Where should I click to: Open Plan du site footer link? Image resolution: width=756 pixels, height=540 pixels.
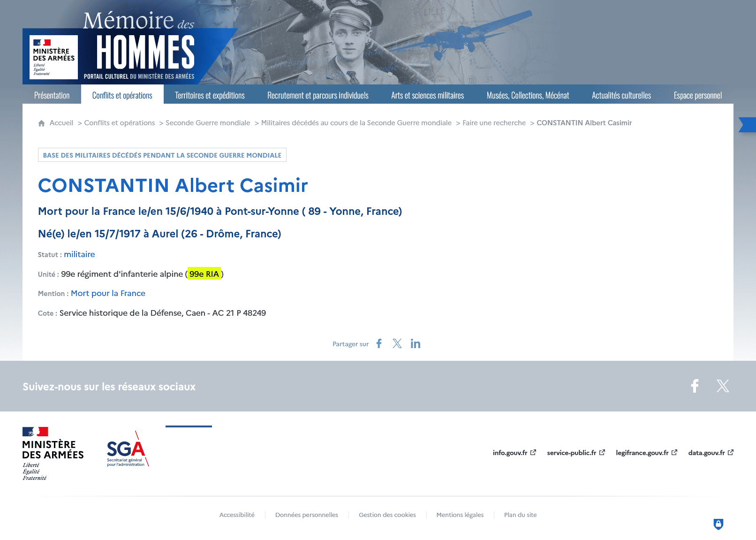coord(521,515)
